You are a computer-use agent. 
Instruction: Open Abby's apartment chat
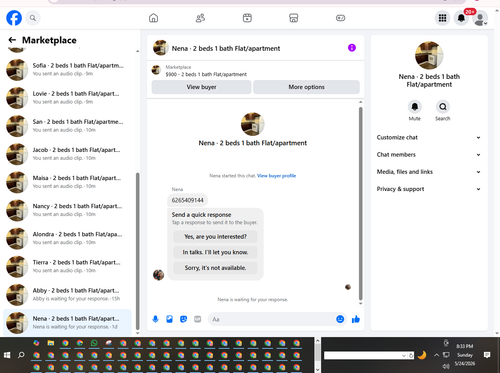67,294
